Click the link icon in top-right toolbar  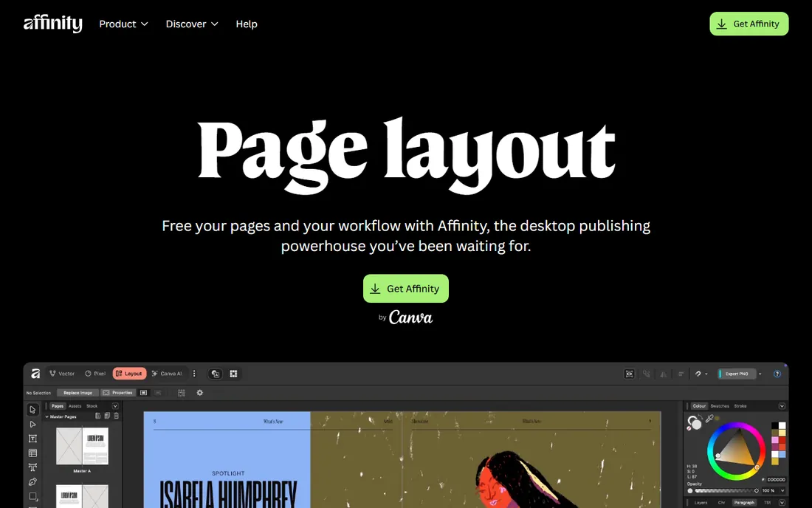coord(647,374)
